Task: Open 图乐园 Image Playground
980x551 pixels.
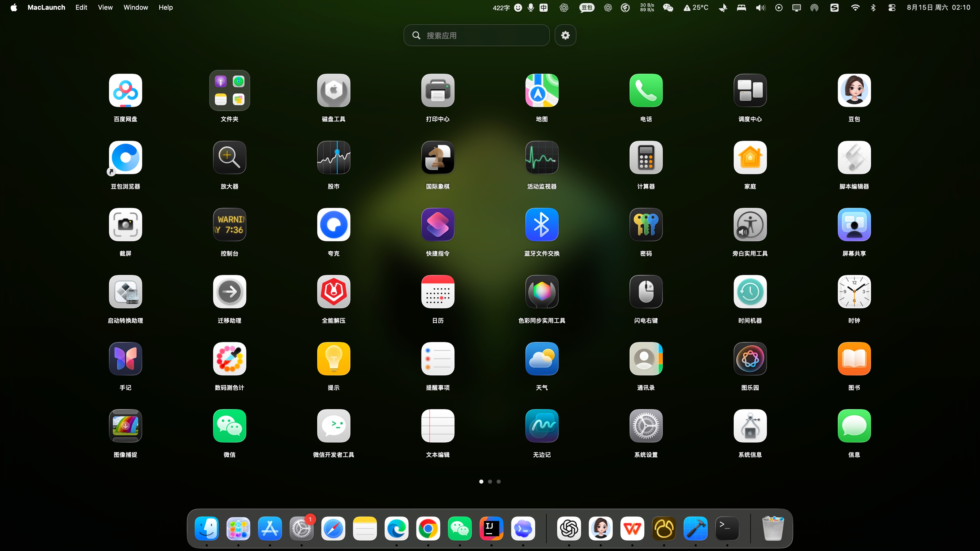Action: tap(750, 359)
